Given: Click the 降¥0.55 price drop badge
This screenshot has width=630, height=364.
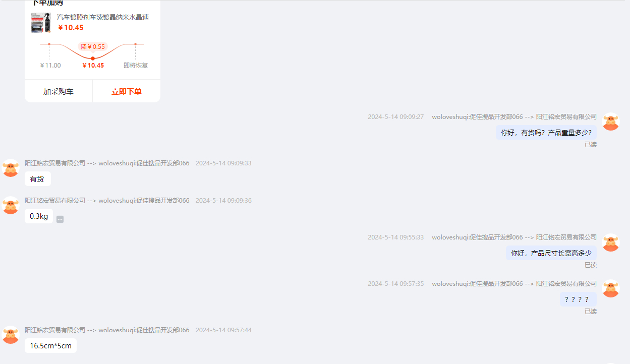Looking at the screenshot, I should (93, 46).
